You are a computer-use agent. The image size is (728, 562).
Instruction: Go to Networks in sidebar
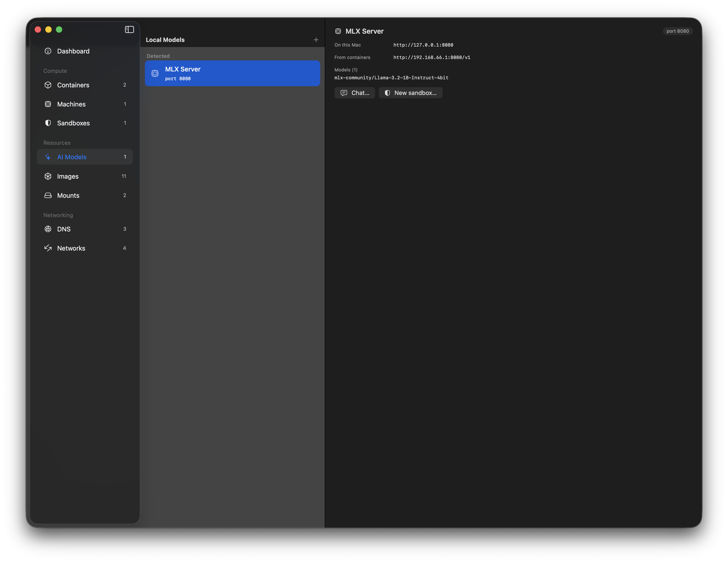(85, 248)
